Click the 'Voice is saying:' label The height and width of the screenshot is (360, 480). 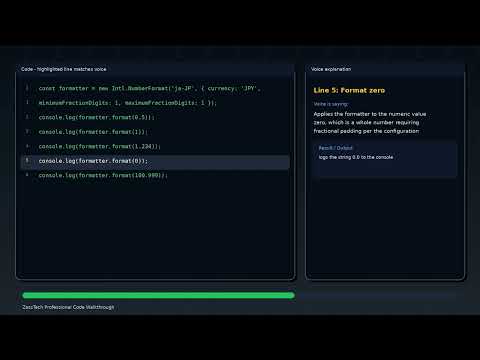click(x=331, y=104)
